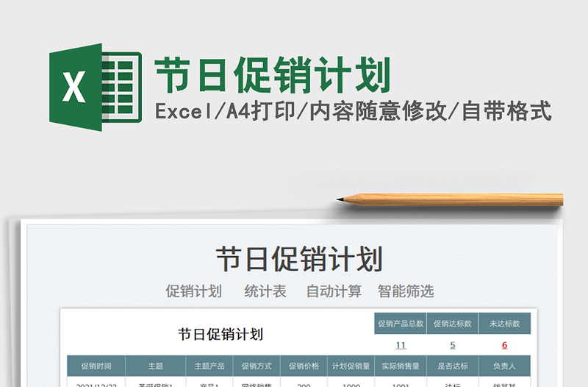The width and height of the screenshot is (588, 387).
Task: Select the 主题 column header
Action: coord(156,366)
